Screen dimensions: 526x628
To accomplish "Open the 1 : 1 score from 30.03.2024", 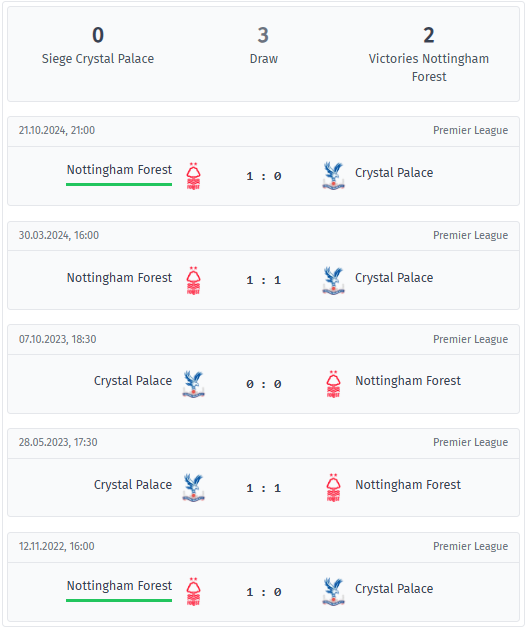I will click(x=264, y=280).
